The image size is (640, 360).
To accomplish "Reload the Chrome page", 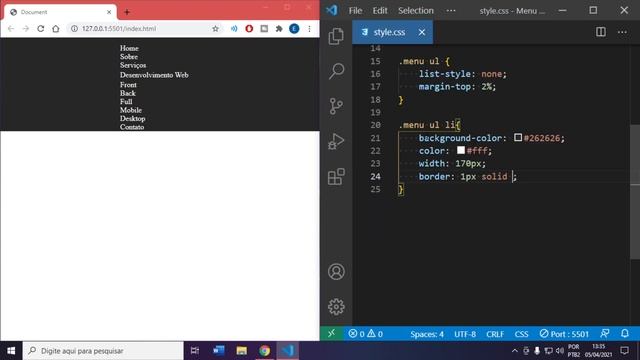I will (40, 29).
